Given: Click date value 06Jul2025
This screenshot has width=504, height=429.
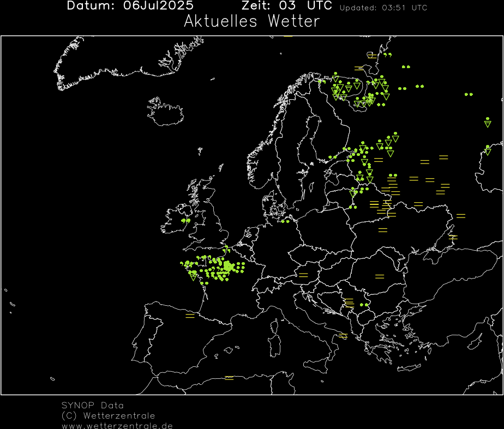Looking at the screenshot, I should [x=158, y=5].
